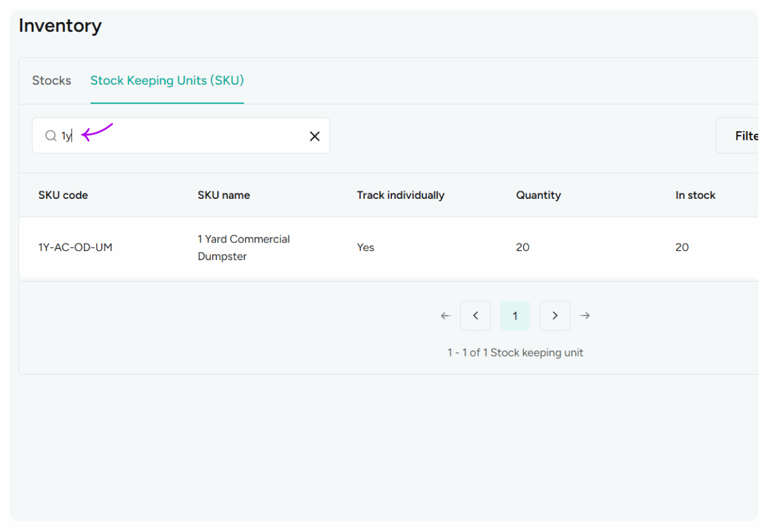Clear the search with the X icon

315,136
